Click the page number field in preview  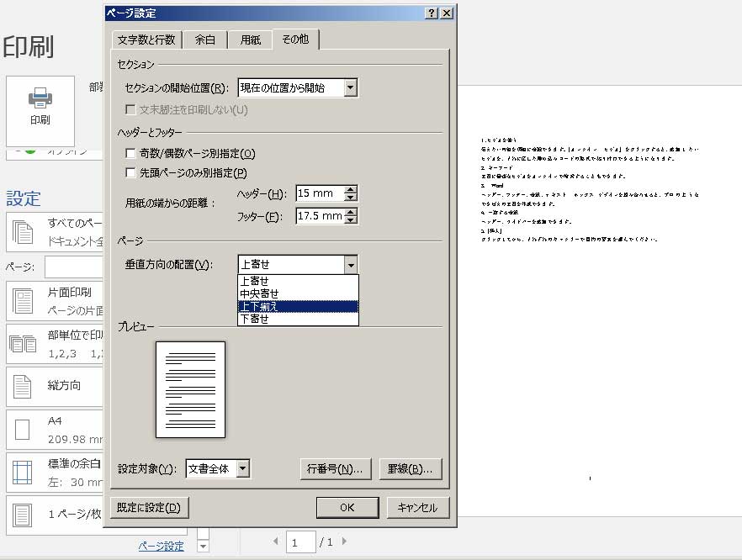pyautogui.click(x=300, y=542)
